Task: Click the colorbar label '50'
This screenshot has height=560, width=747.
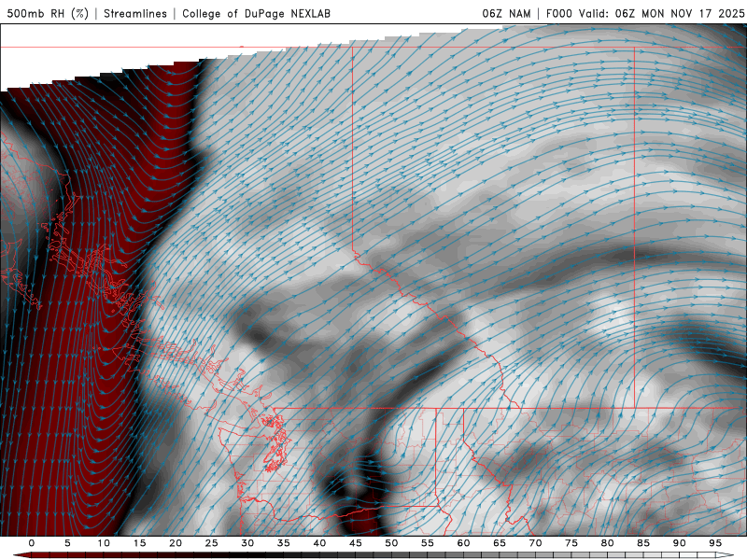Action: (391, 543)
